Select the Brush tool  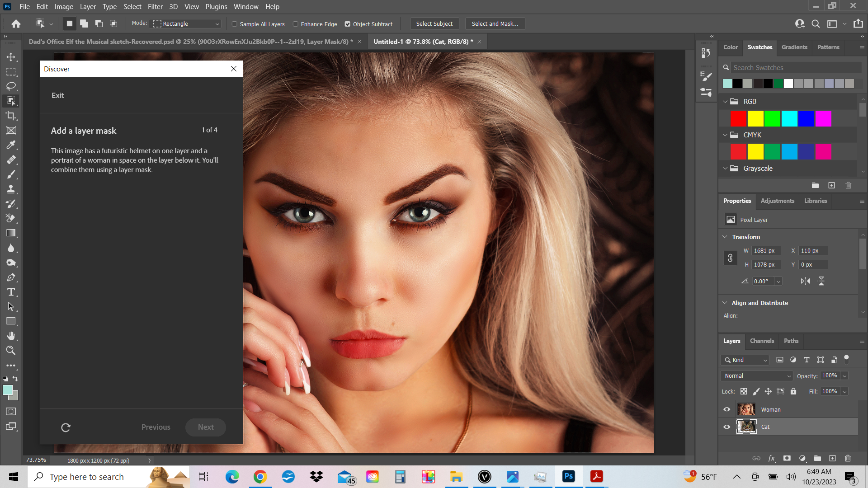coord(11,174)
